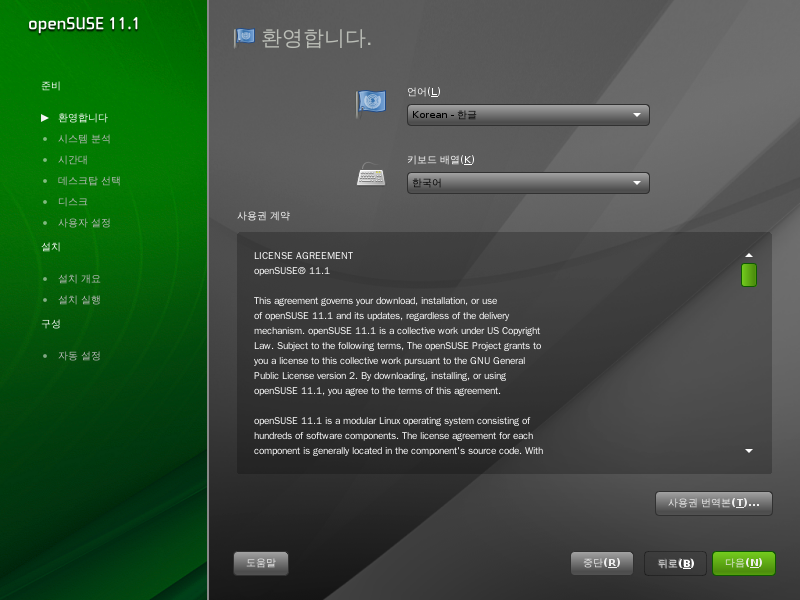Viewport: 800px width, 600px height.
Task: Click the 설치 section heading
Action: [51, 246]
